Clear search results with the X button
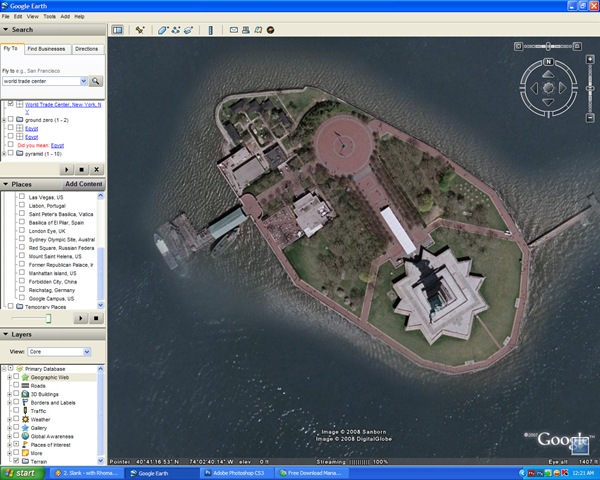 tap(96, 170)
